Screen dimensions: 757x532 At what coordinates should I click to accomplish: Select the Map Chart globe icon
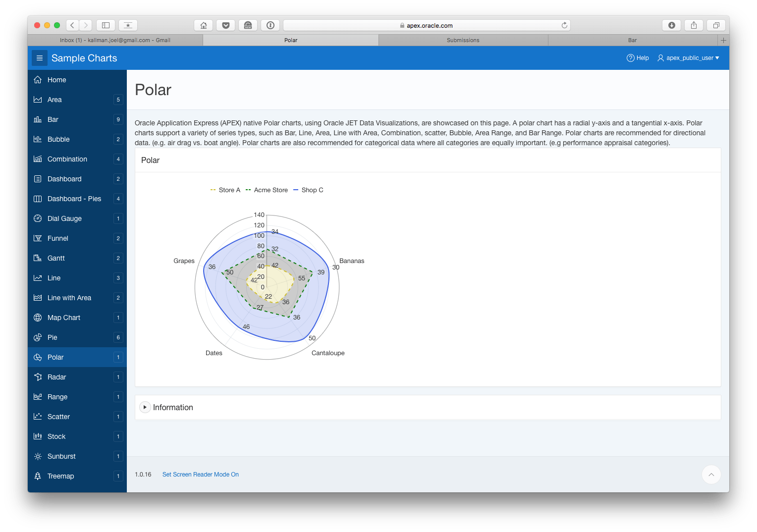pos(38,318)
